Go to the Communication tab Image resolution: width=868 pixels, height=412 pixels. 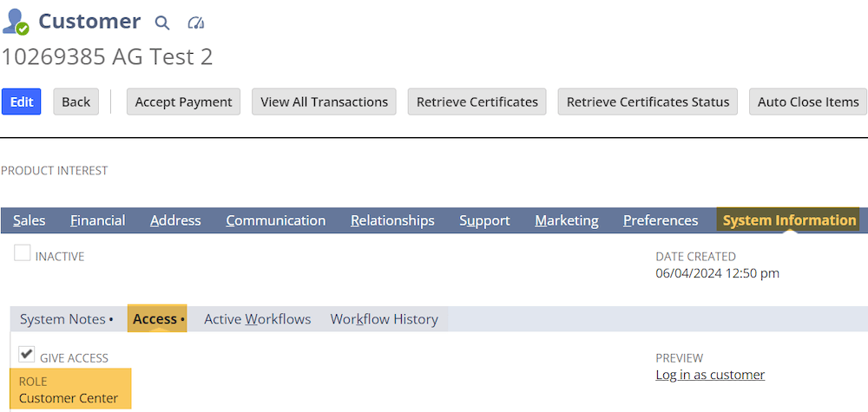click(276, 220)
